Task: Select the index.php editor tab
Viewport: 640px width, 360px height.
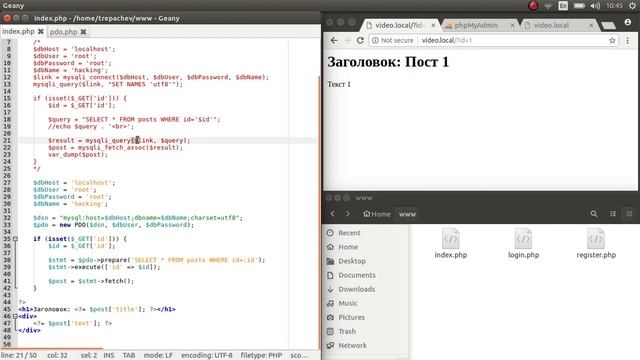Action: (x=18, y=31)
